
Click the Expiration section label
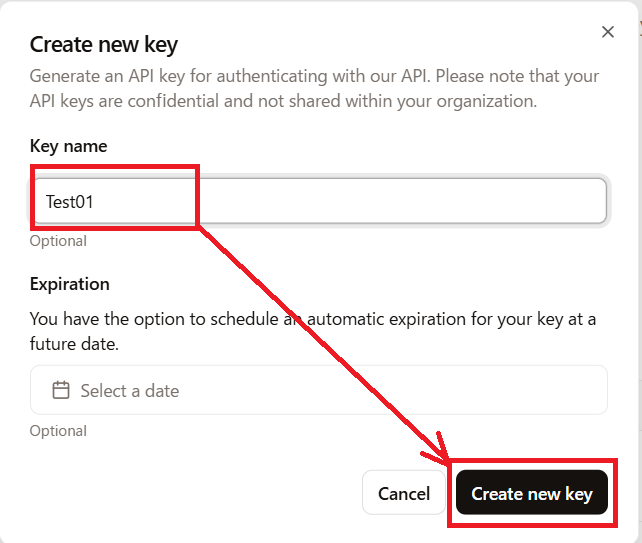click(x=70, y=284)
